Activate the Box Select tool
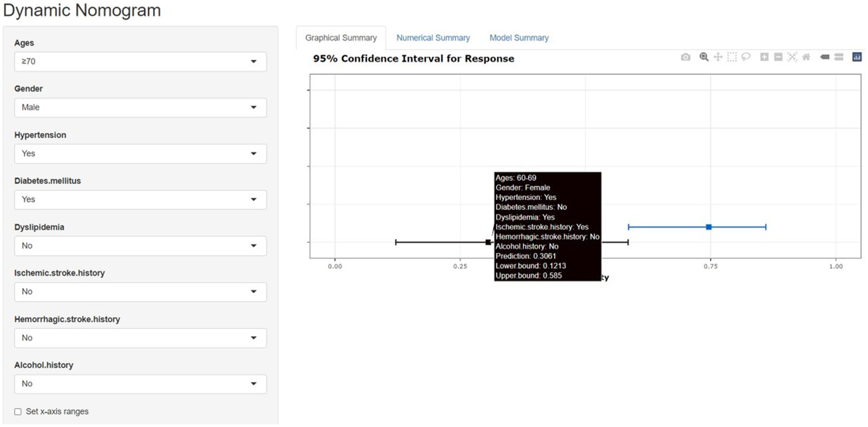Viewport: 868px width, 427px height. (x=732, y=57)
